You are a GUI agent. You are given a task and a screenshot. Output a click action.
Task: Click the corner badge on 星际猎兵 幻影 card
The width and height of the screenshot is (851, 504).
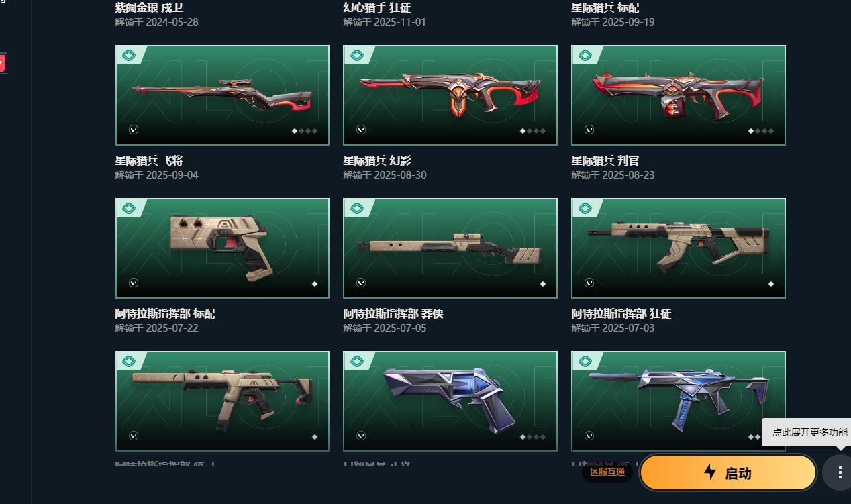(358, 55)
